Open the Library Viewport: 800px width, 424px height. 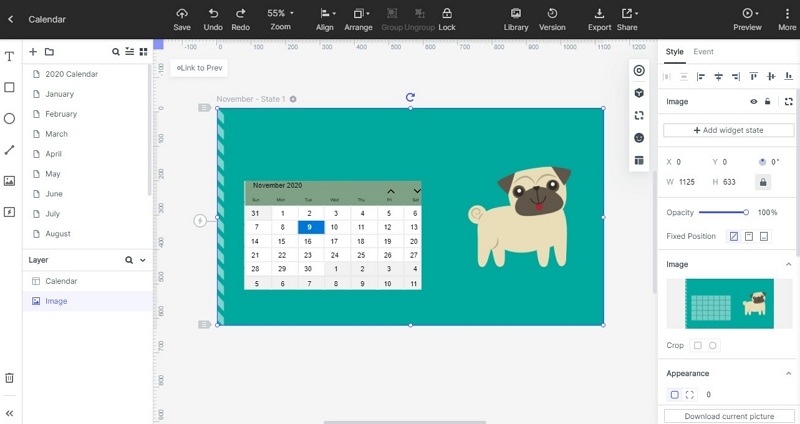tap(516, 20)
